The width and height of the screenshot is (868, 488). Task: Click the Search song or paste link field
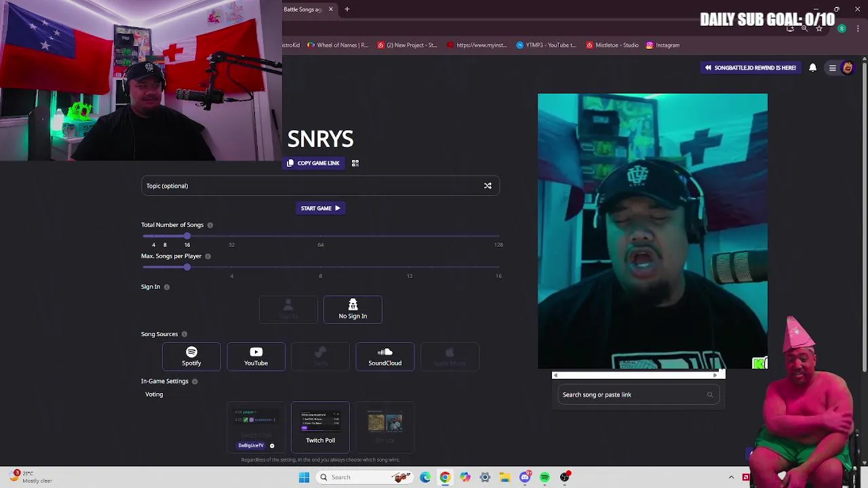[637, 394]
